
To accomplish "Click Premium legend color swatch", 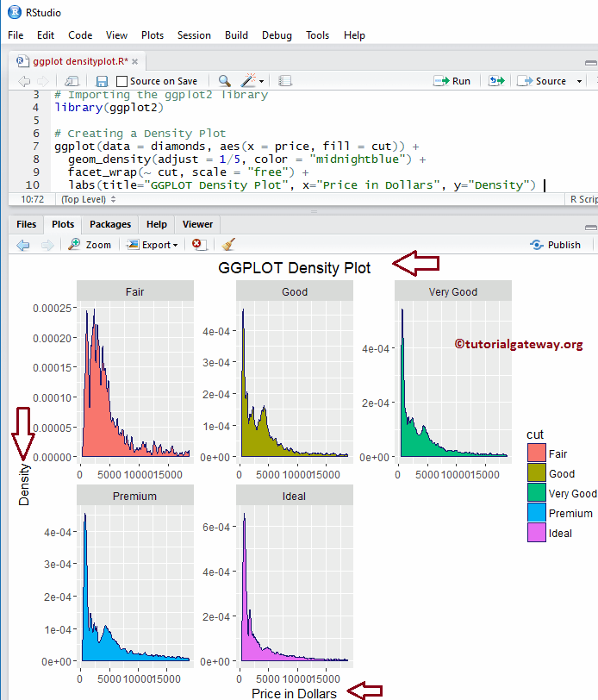I will 537,512.
